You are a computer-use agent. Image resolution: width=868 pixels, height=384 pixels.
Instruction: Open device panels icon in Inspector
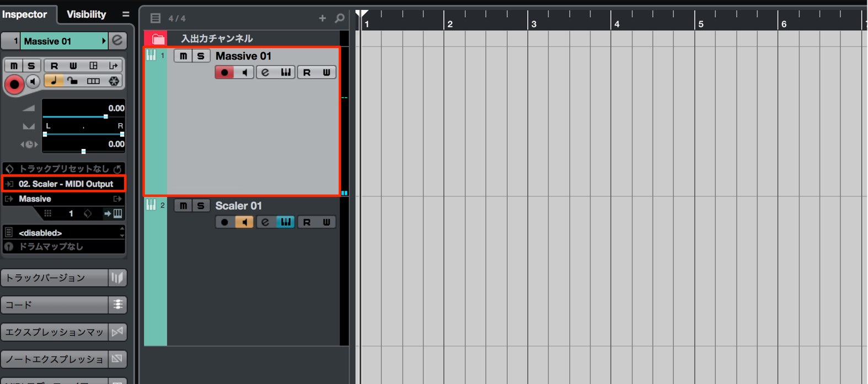point(93,66)
